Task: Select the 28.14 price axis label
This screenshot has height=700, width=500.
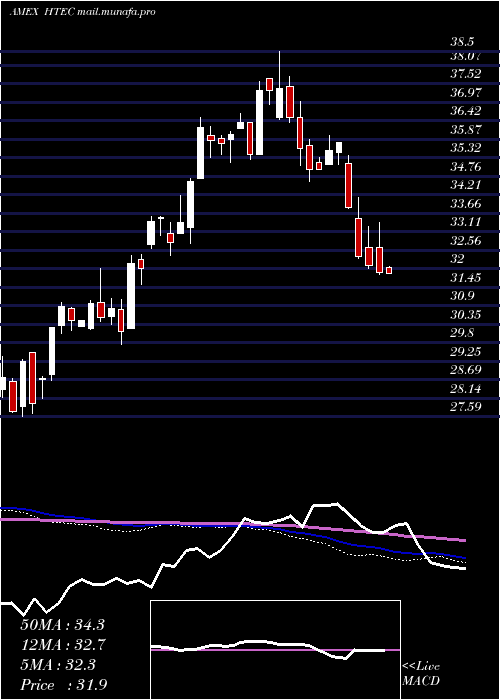Action: point(466,389)
